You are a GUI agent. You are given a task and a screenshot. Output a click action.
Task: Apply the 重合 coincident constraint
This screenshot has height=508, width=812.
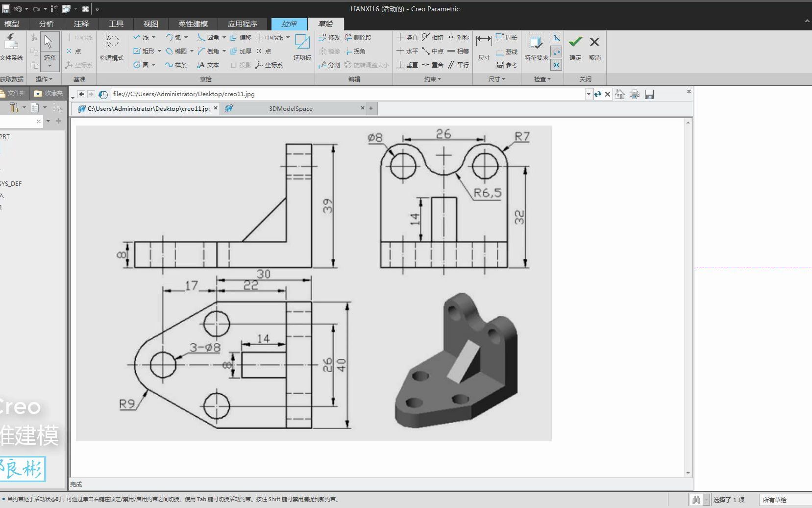point(433,65)
